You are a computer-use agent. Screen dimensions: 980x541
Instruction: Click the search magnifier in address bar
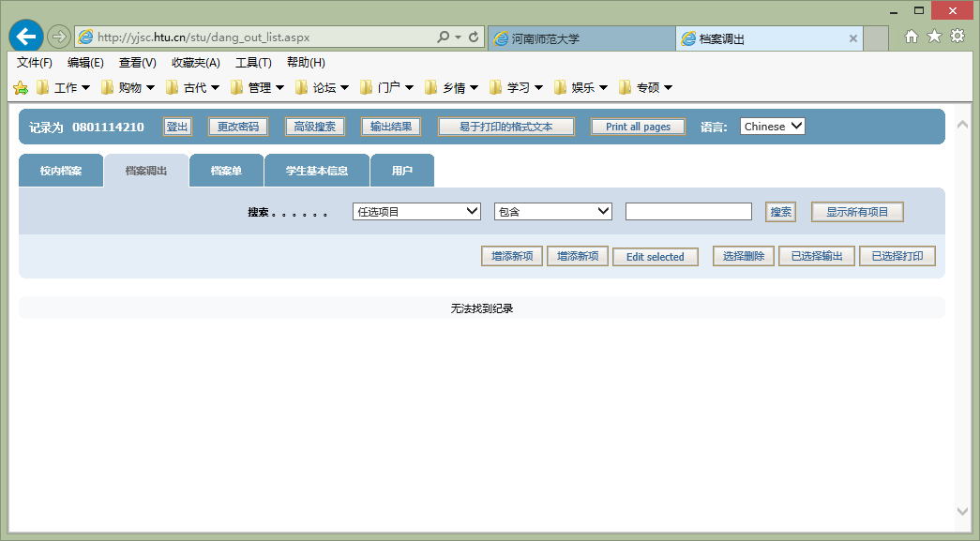443,38
